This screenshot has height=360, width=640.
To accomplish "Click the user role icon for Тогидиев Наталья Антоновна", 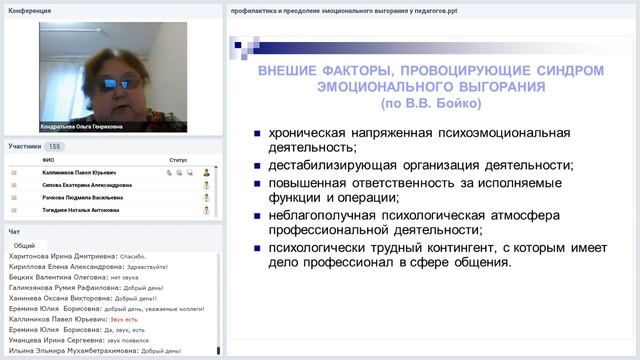I will coord(207,211).
